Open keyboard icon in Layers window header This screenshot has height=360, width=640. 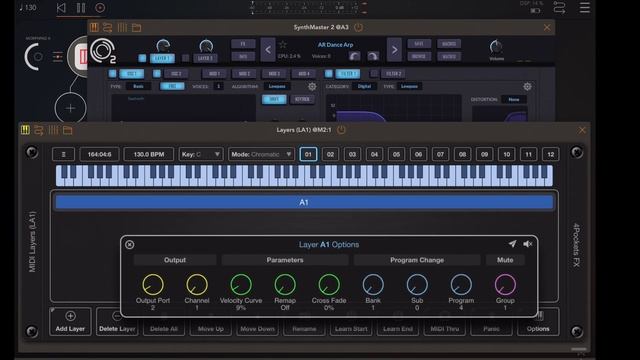click(25, 130)
